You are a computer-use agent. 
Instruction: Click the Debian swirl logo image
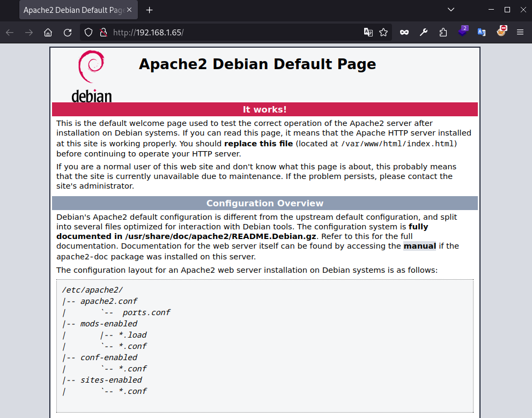(x=92, y=76)
